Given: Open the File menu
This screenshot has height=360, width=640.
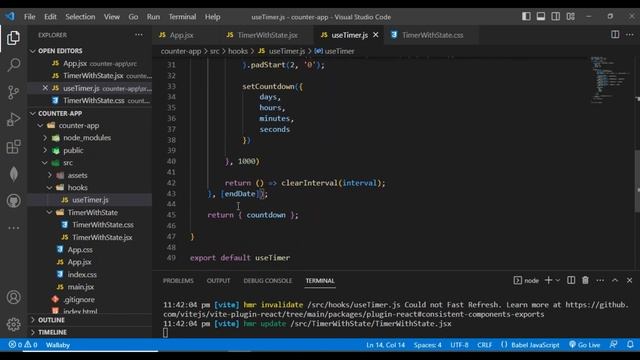Looking at the screenshot, I should pos(29,17).
